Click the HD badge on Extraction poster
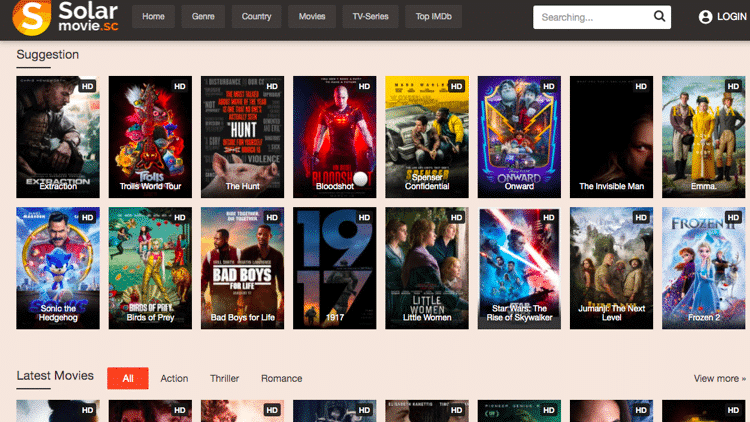Viewport: 750px width, 422px height. (x=88, y=86)
